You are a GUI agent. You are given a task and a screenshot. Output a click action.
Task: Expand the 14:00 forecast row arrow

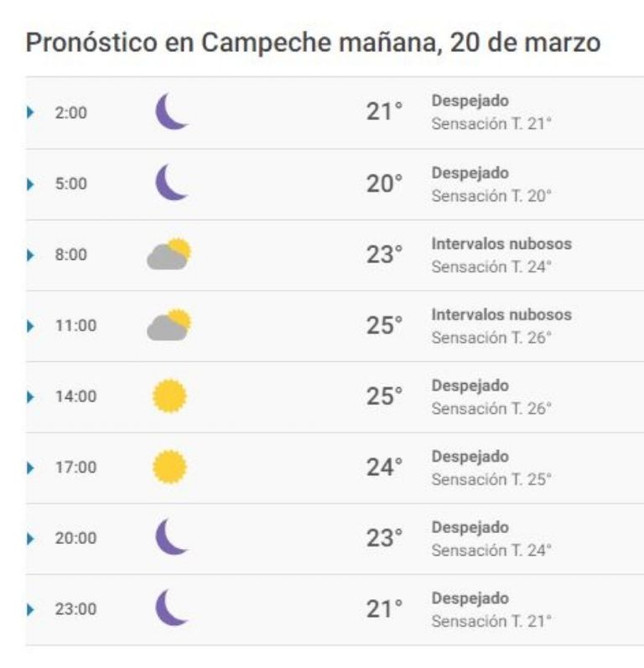(30, 396)
